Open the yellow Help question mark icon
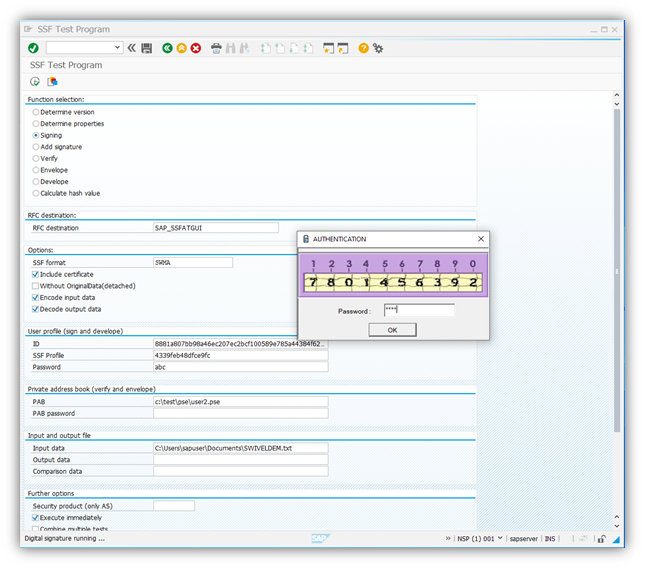The image size is (645, 568). point(363,48)
